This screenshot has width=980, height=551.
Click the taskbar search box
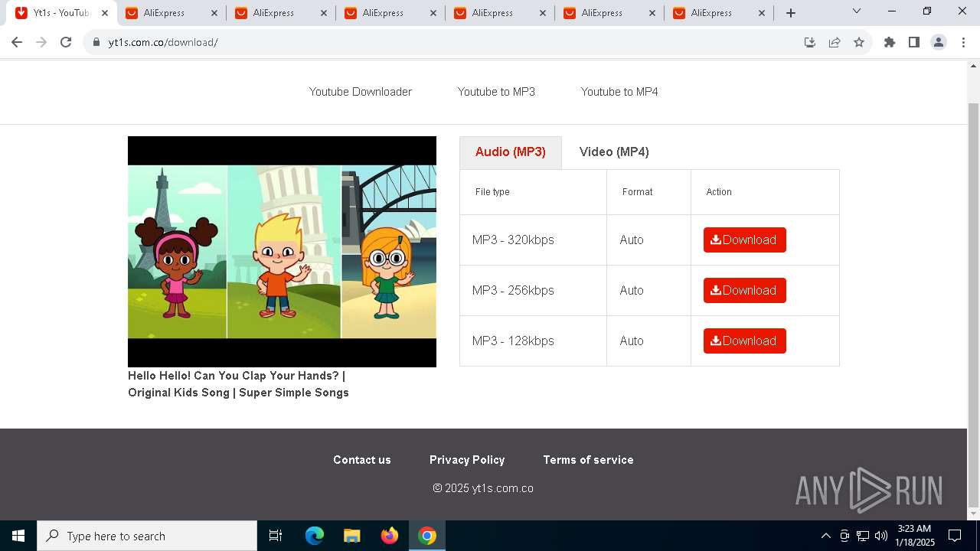tap(147, 536)
